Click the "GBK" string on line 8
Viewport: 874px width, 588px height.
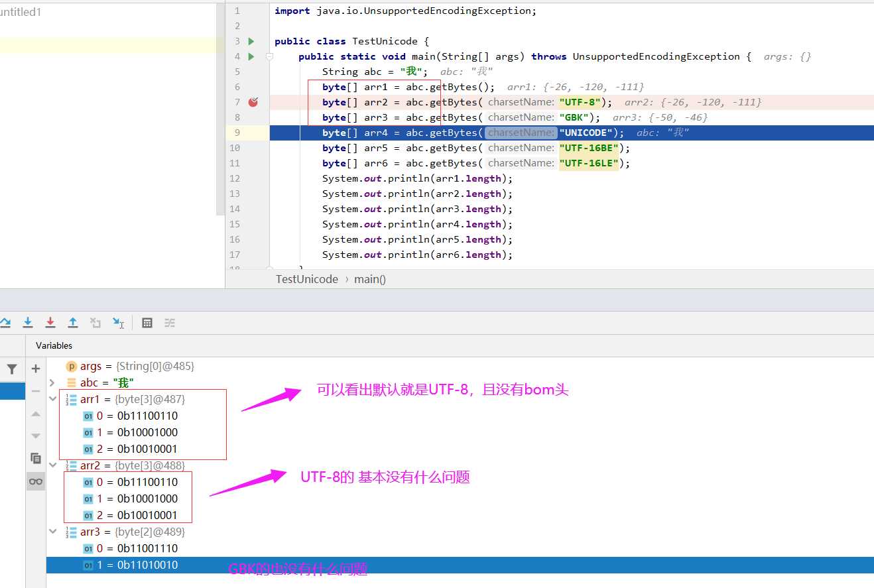pos(574,117)
